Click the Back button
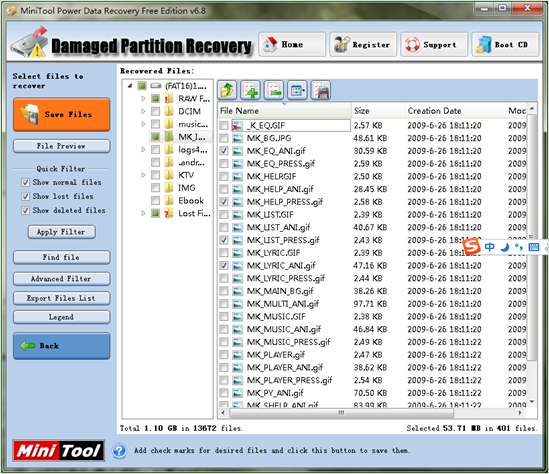 point(62,346)
